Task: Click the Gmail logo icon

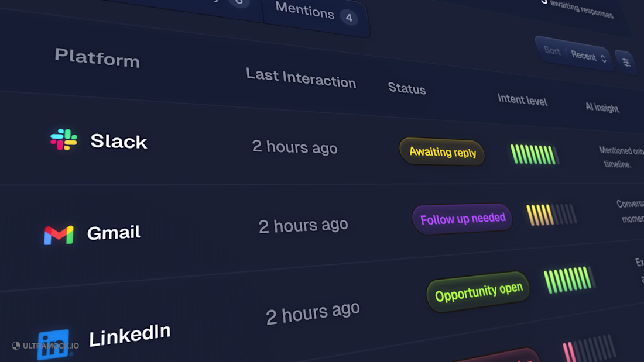Action: 59,235
